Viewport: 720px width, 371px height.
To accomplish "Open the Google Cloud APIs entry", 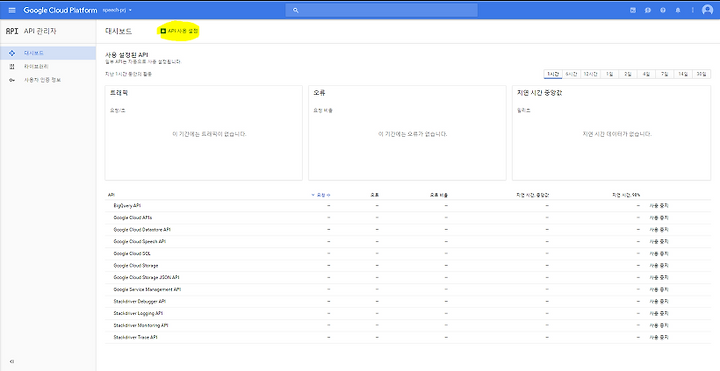I will pyautogui.click(x=133, y=218).
